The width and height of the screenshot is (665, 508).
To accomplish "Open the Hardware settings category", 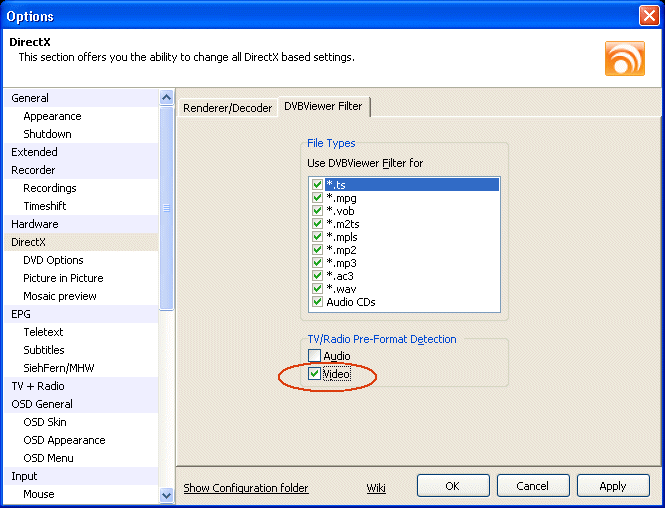I will tap(35, 224).
